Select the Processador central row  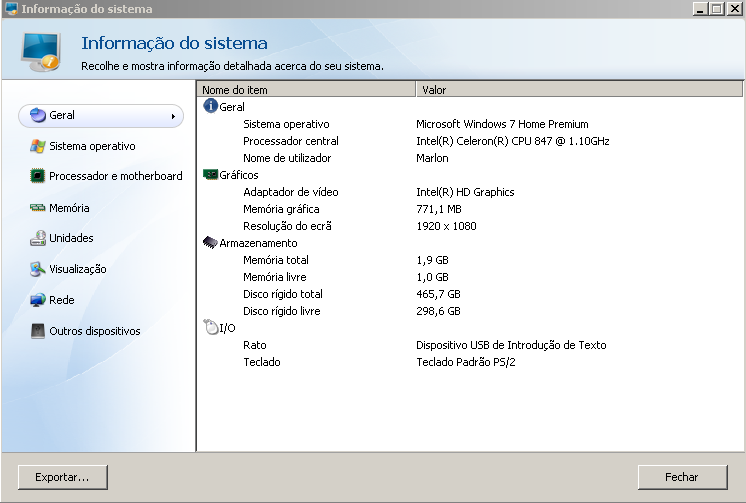pos(469,141)
